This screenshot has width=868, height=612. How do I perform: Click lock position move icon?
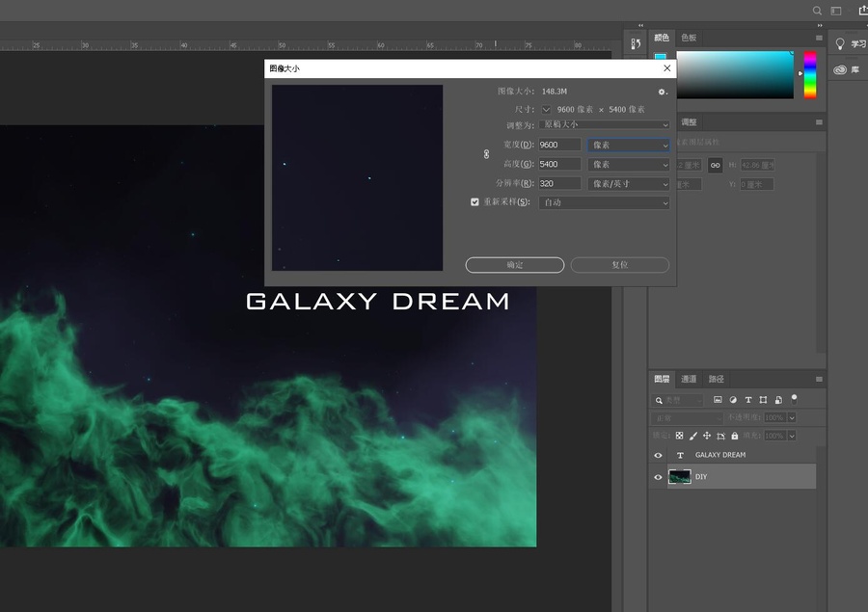pyautogui.click(x=707, y=436)
